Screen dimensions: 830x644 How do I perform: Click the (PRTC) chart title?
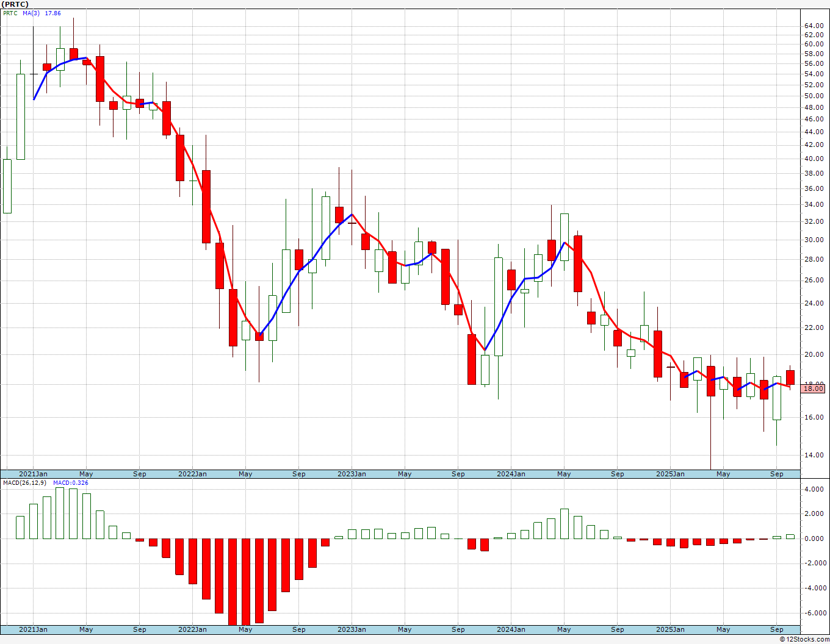pyautogui.click(x=14, y=4)
